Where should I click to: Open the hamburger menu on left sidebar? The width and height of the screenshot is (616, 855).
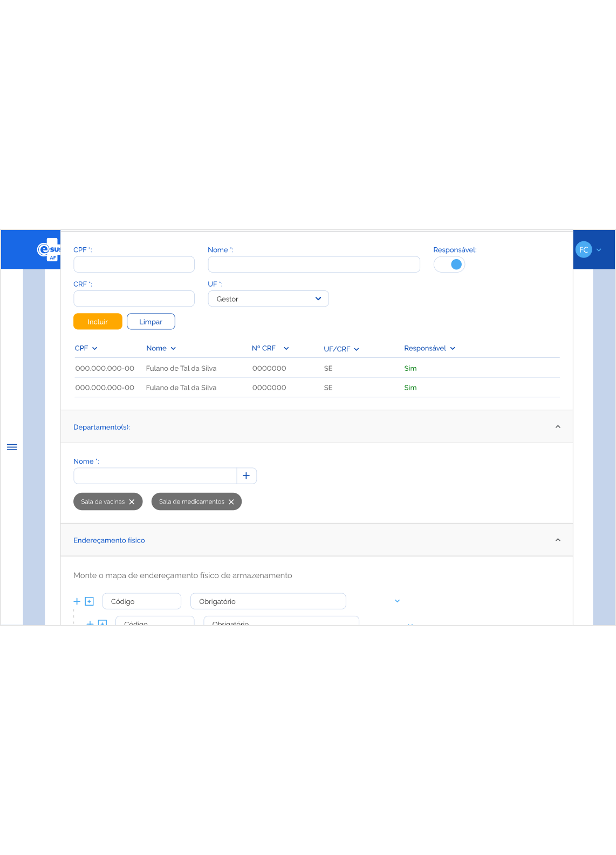(x=12, y=447)
